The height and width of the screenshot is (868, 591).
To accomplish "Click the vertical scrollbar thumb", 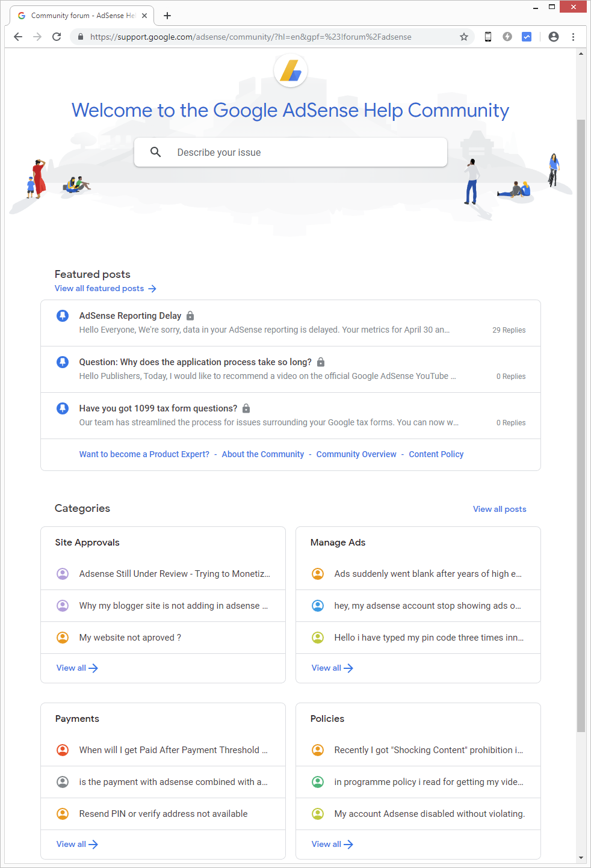I will 581,425.
